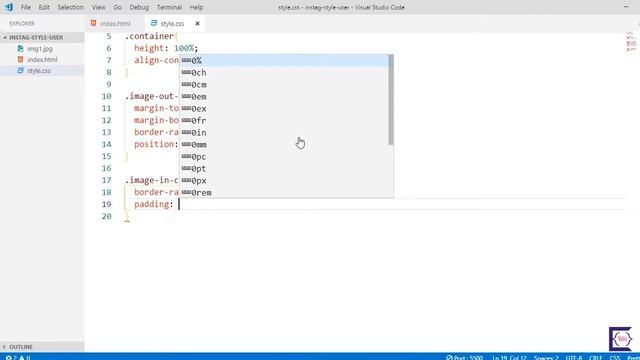The image size is (640, 360).
Task: Open the File menu
Action: coord(26,7)
